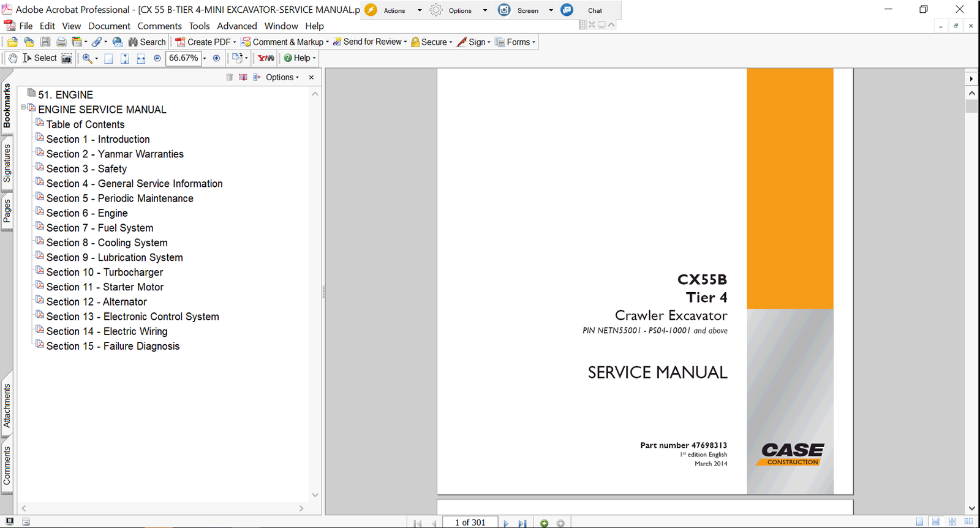Enable continuous page layout view
Screen dimensions: 980x528
pyautogui.click(x=935, y=522)
